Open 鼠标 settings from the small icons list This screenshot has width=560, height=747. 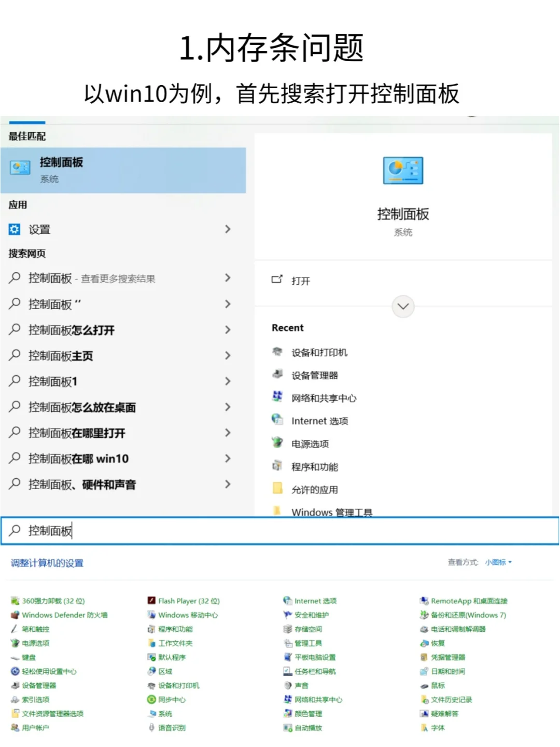click(x=437, y=685)
